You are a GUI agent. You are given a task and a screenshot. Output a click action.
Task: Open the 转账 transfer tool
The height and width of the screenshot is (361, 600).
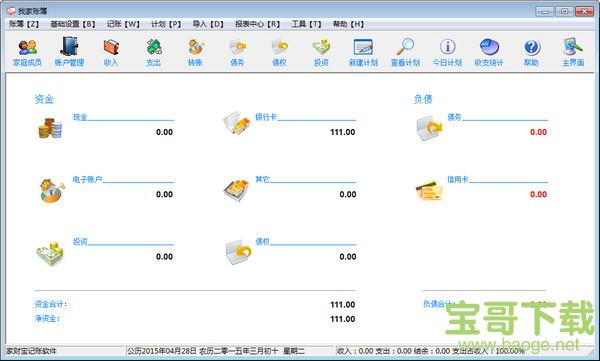coord(195,52)
